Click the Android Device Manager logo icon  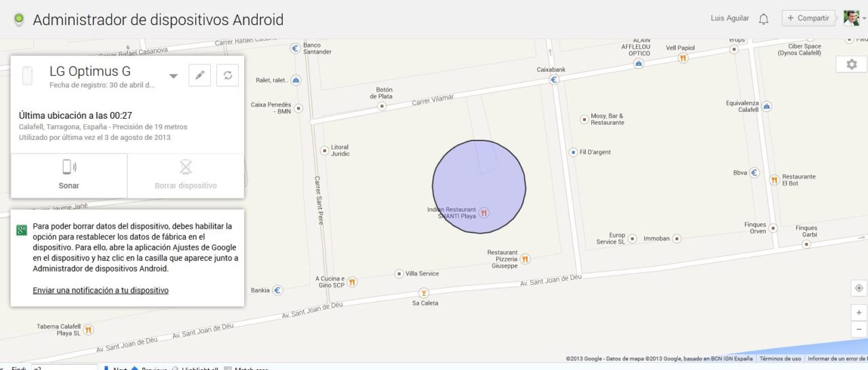[x=19, y=20]
